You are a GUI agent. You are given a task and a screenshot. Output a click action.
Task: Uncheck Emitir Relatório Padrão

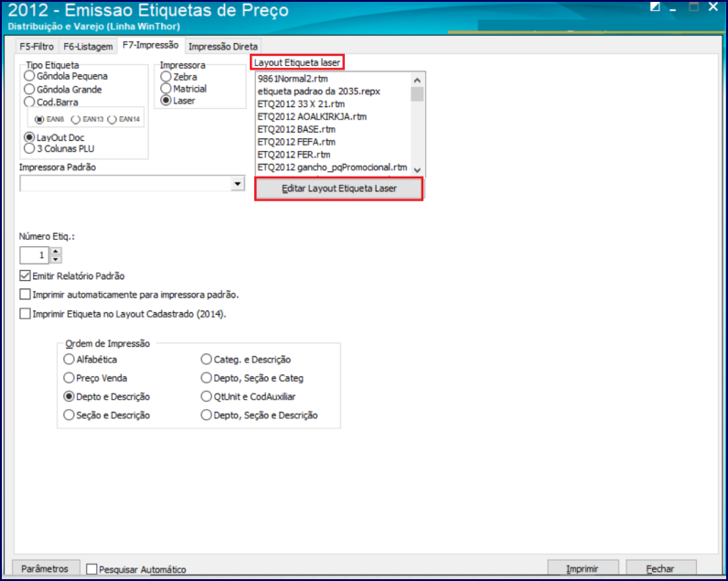tap(25, 276)
